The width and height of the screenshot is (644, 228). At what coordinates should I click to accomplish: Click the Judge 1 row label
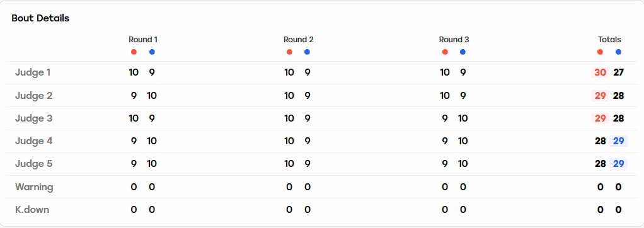[x=33, y=72]
